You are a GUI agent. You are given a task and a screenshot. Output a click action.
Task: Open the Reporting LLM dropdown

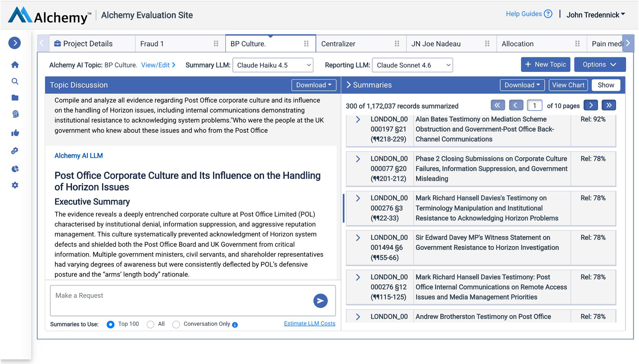pos(412,65)
